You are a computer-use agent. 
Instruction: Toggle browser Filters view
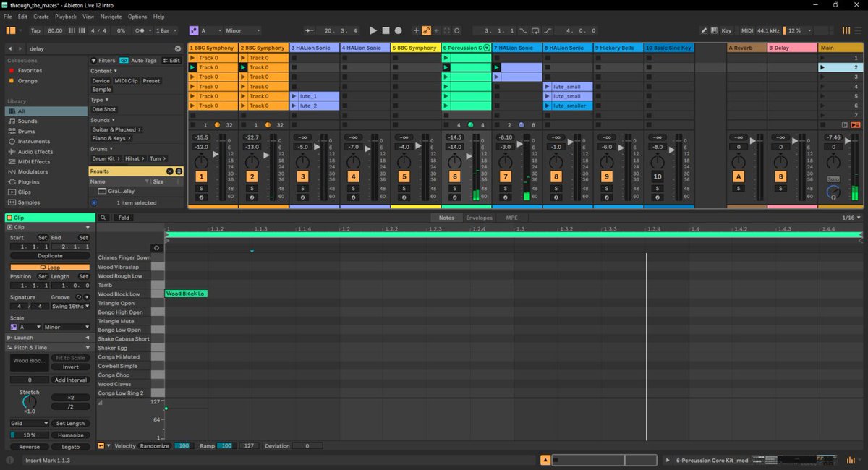click(x=103, y=60)
